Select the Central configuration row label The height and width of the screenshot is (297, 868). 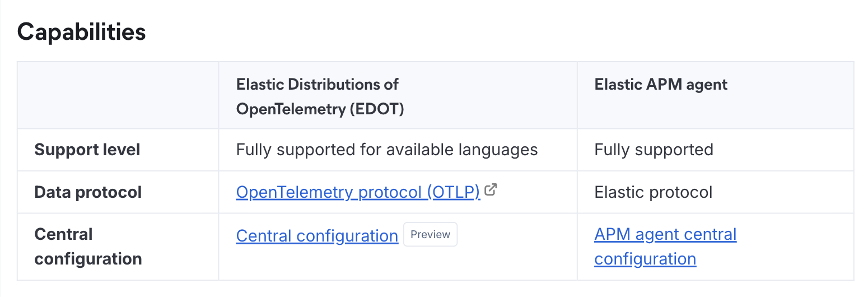88,247
